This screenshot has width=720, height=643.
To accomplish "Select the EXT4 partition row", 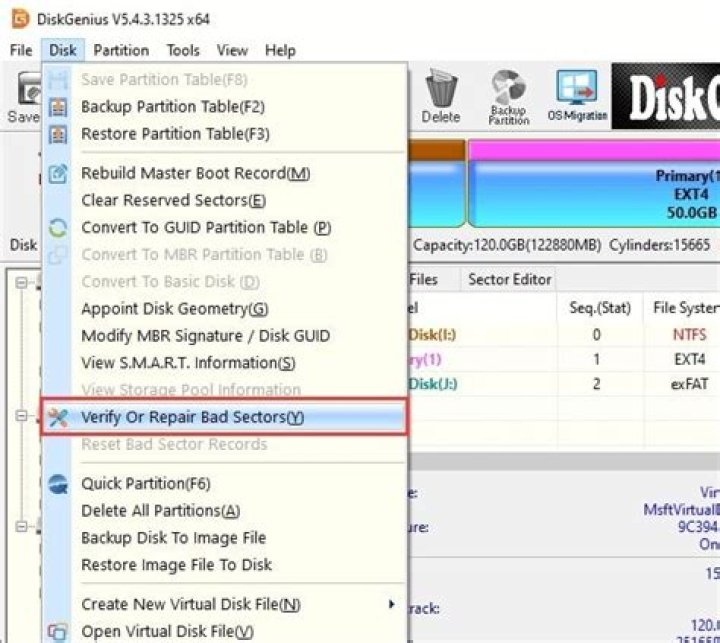I will (x=564, y=359).
